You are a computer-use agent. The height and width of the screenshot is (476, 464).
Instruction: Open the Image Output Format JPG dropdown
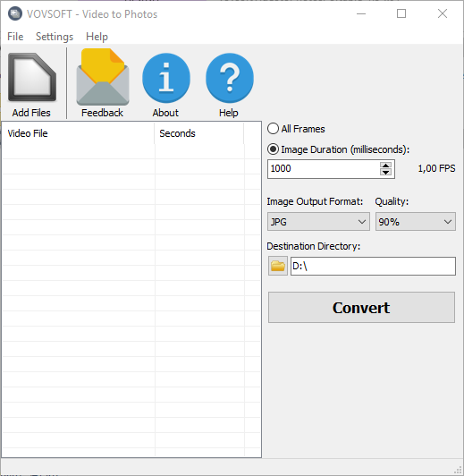coord(318,222)
